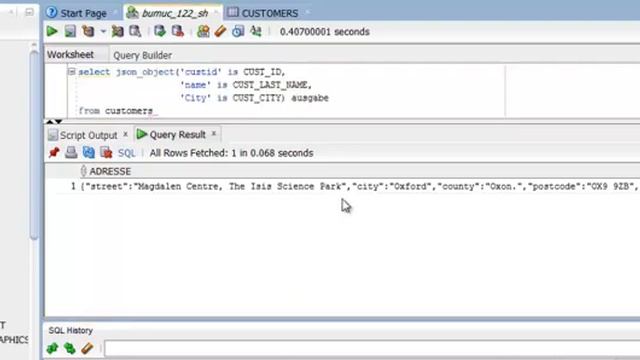Click the 'from customers' line in editor
The image size is (640, 360).
click(x=116, y=111)
